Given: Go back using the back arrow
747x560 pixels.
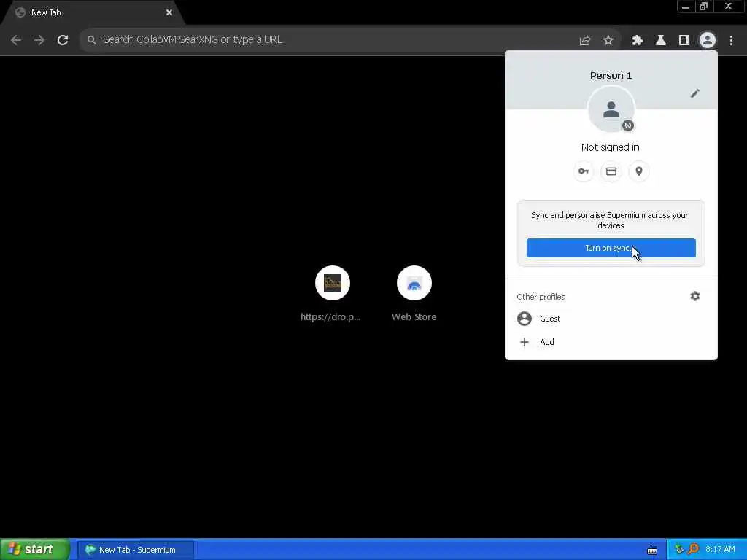Looking at the screenshot, I should 16,40.
